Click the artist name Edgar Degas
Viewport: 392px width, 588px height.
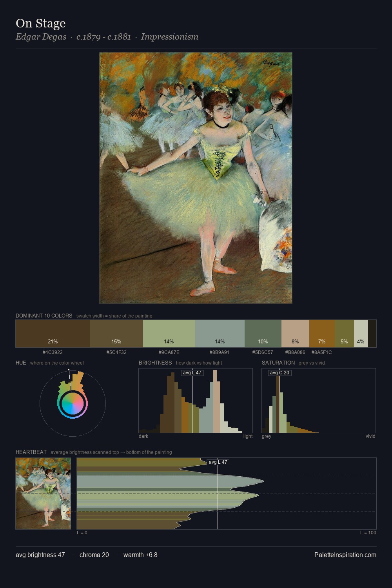point(41,37)
